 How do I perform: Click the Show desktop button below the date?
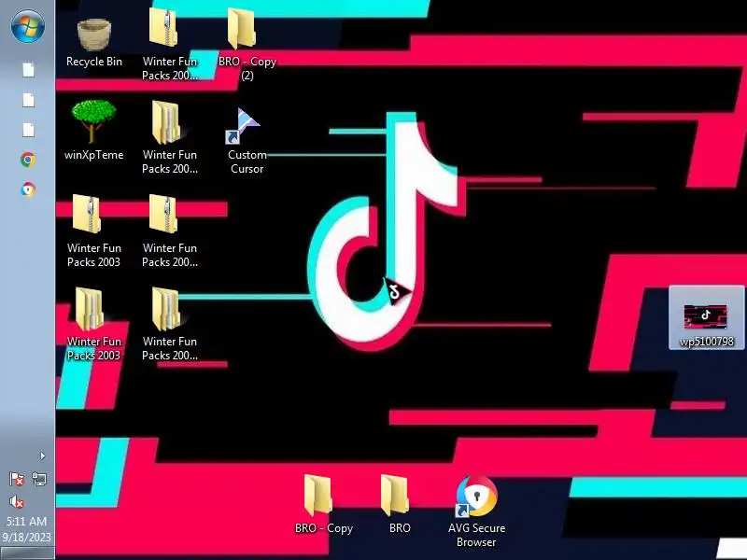pyautogui.click(x=27, y=553)
